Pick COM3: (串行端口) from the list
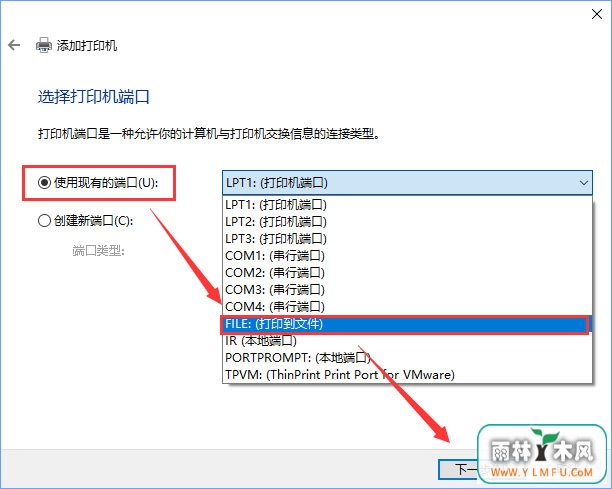 tap(407, 290)
